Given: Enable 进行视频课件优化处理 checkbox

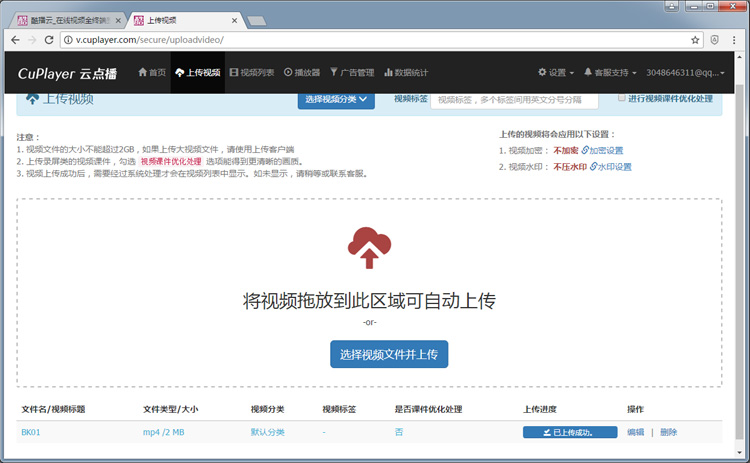Looking at the screenshot, I should pos(622,98).
